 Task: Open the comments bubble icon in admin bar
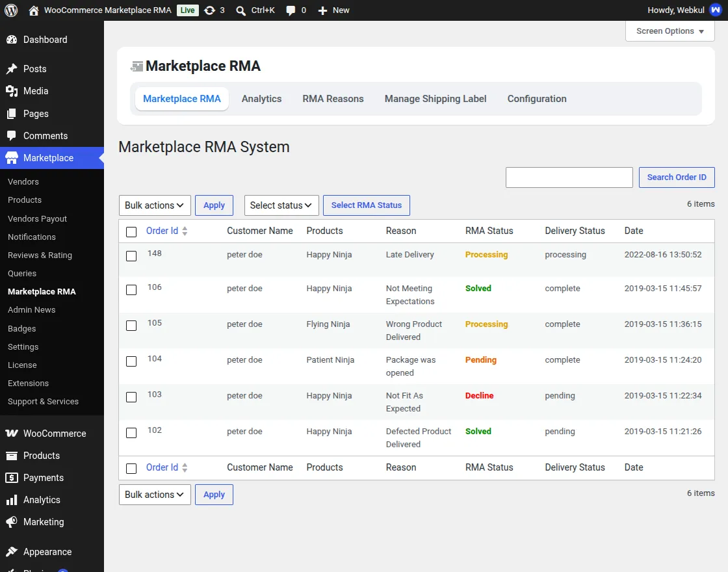pyautogui.click(x=291, y=10)
